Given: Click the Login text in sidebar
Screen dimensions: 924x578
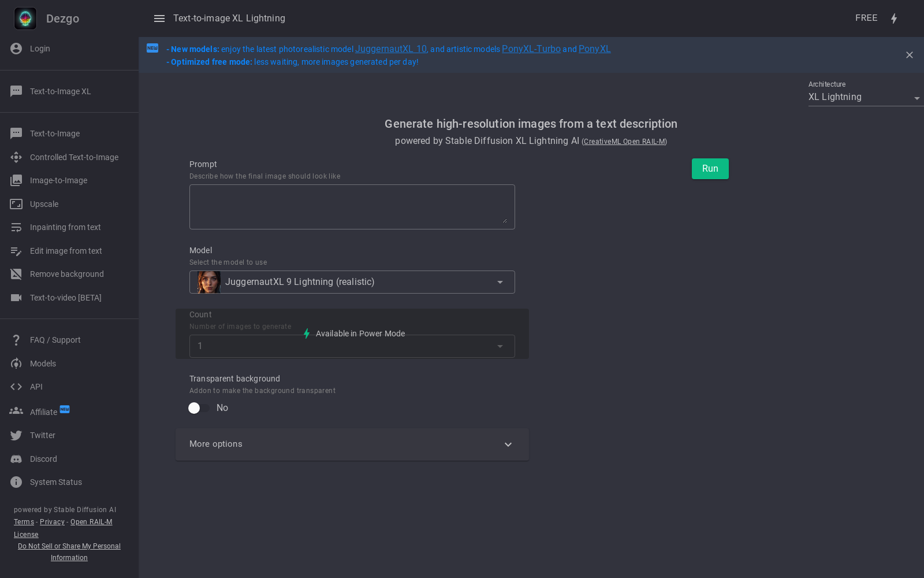Looking at the screenshot, I should click(x=40, y=49).
